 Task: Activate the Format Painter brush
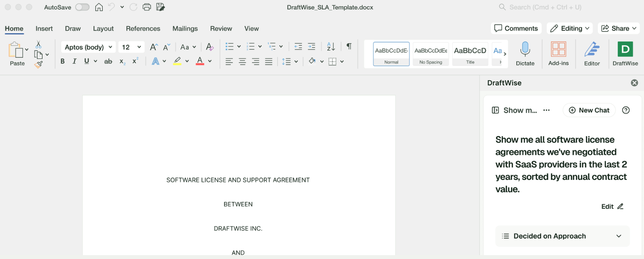click(x=39, y=64)
